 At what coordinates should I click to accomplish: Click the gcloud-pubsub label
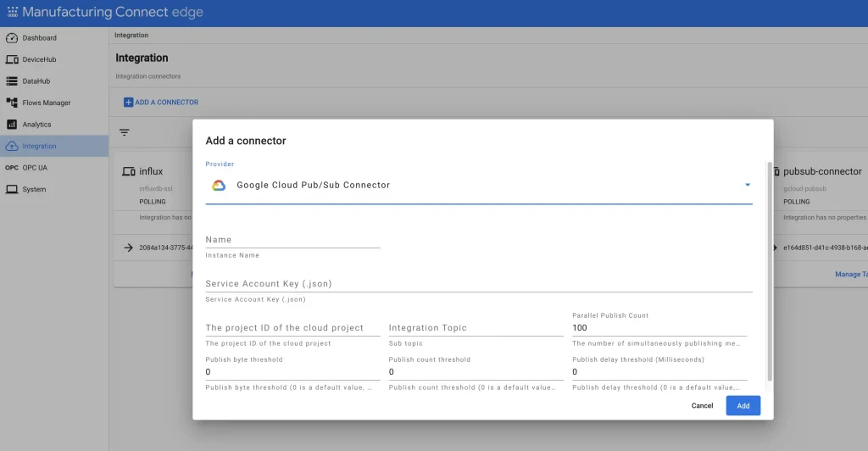click(x=804, y=189)
